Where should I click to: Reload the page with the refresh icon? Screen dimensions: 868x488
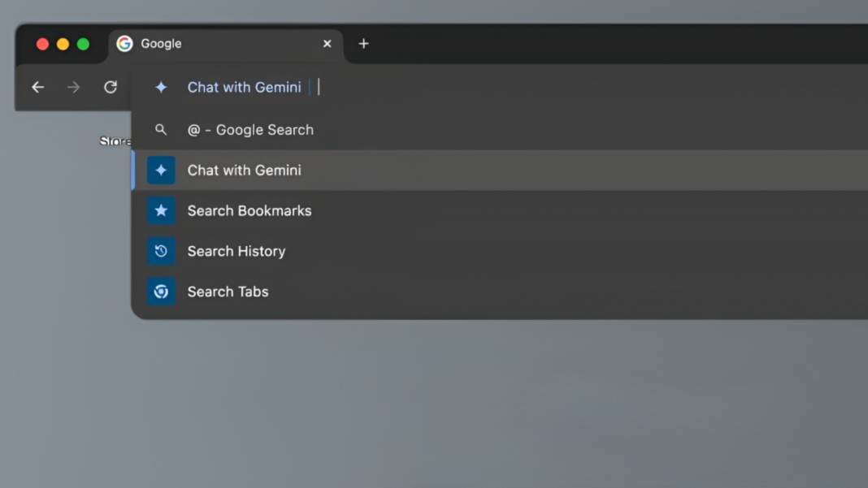[111, 87]
